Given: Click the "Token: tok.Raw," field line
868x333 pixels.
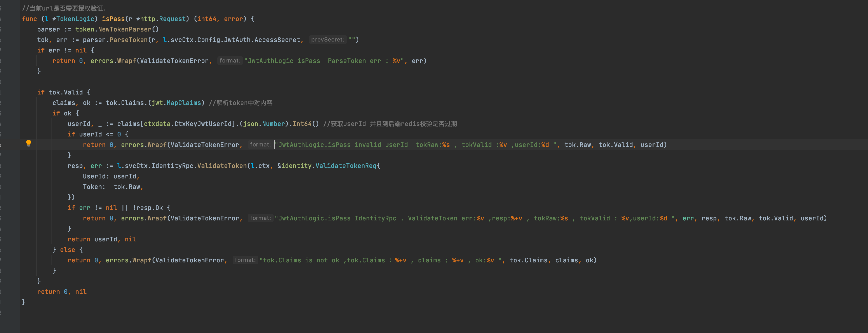Looking at the screenshot, I should (x=113, y=187).
